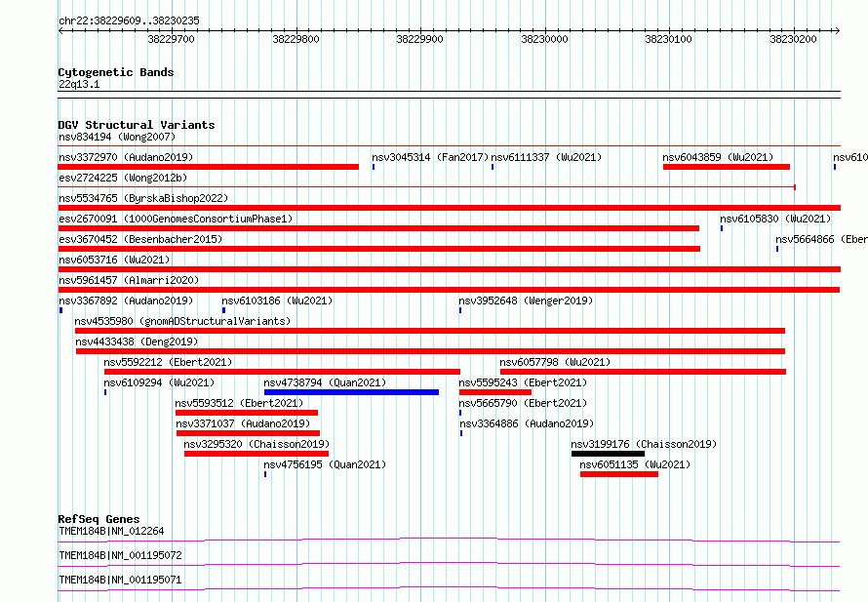Open esv3670452 (Besenbacher2015) variant
Viewport: 868px width, 602px height.
click(x=140, y=239)
